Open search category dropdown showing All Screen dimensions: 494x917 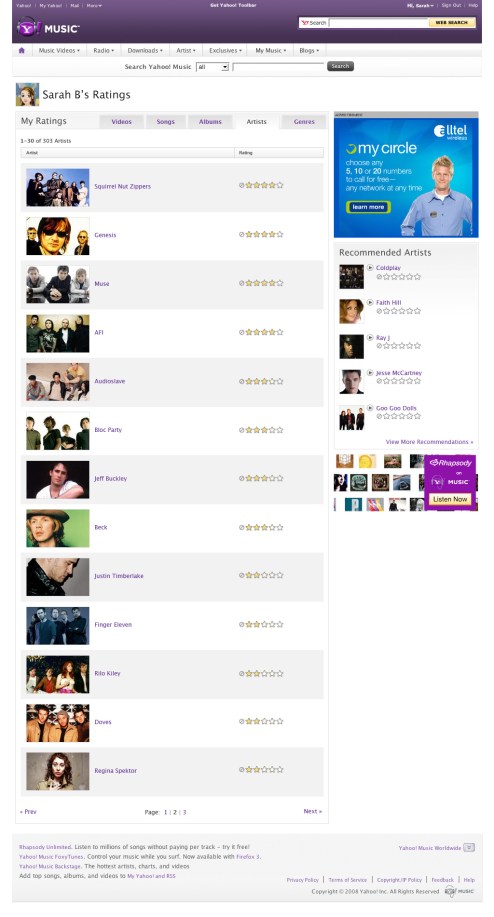(212, 67)
